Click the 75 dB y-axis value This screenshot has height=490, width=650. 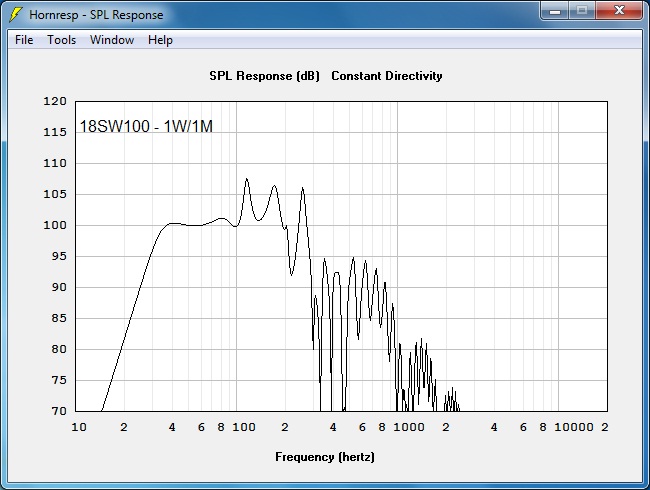tap(59, 380)
